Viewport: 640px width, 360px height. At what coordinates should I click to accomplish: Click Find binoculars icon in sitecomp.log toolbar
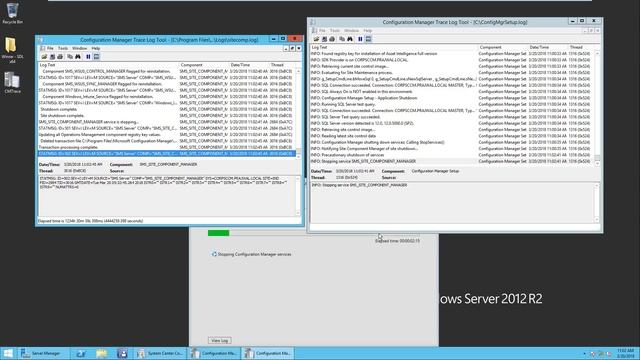click(x=78, y=57)
